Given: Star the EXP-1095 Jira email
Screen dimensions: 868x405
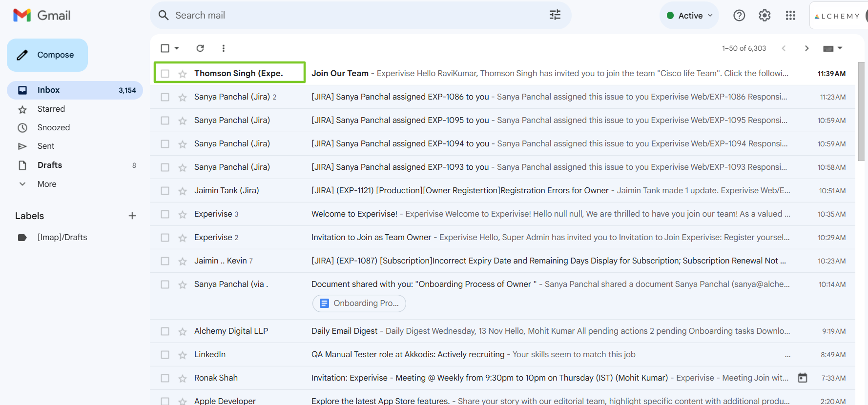Looking at the screenshot, I should tap(183, 121).
